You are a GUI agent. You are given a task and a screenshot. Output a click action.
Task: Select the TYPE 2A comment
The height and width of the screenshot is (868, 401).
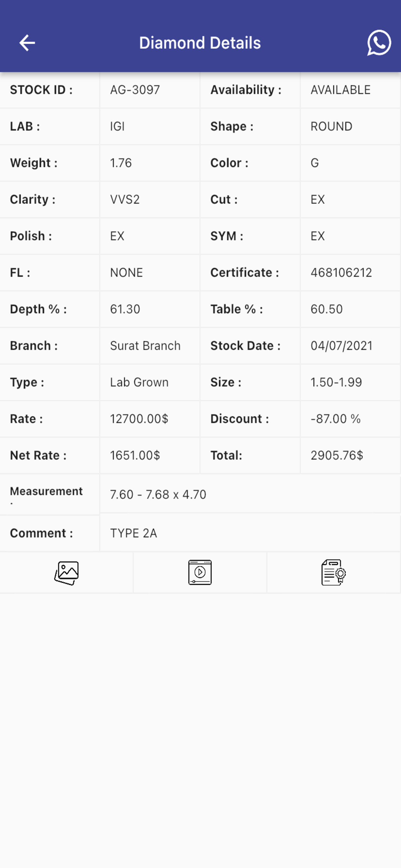click(x=133, y=533)
